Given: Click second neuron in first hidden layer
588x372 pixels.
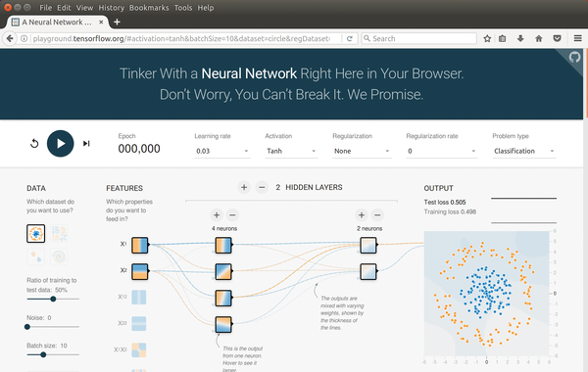Looking at the screenshot, I should point(223,271).
